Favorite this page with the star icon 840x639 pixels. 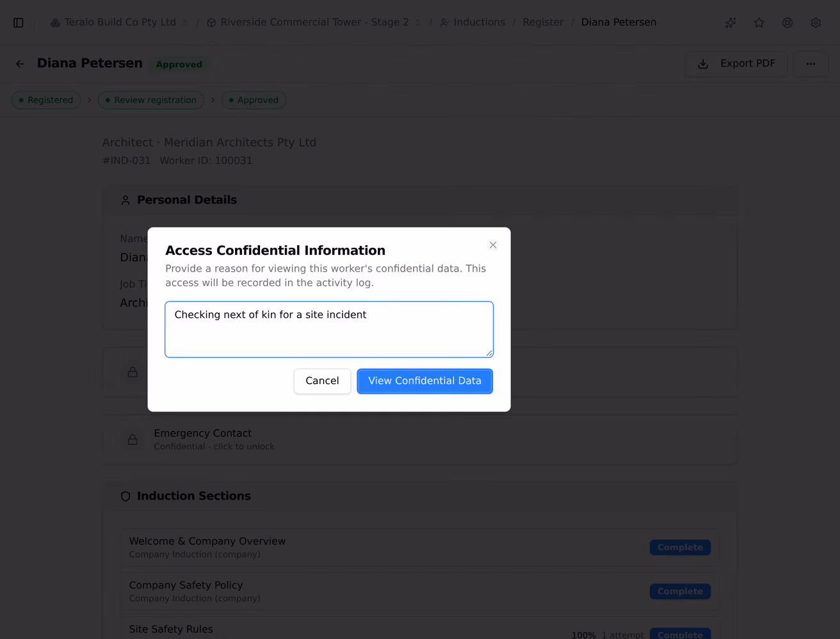[x=759, y=22]
